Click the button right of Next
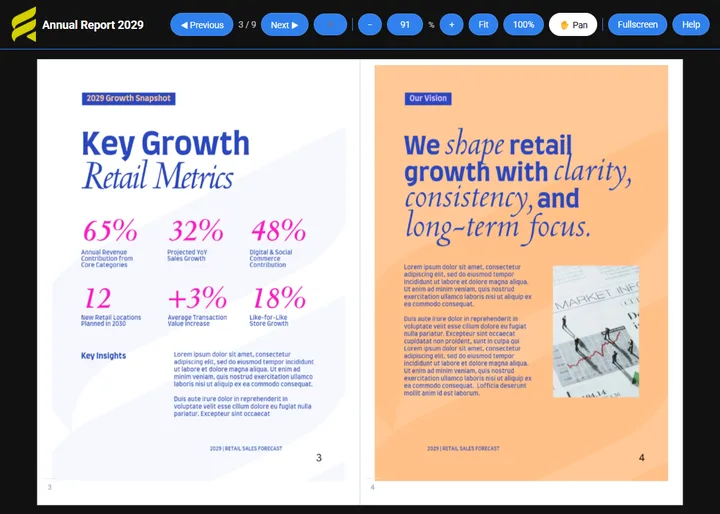Image resolution: width=720 pixels, height=514 pixels. (x=330, y=25)
